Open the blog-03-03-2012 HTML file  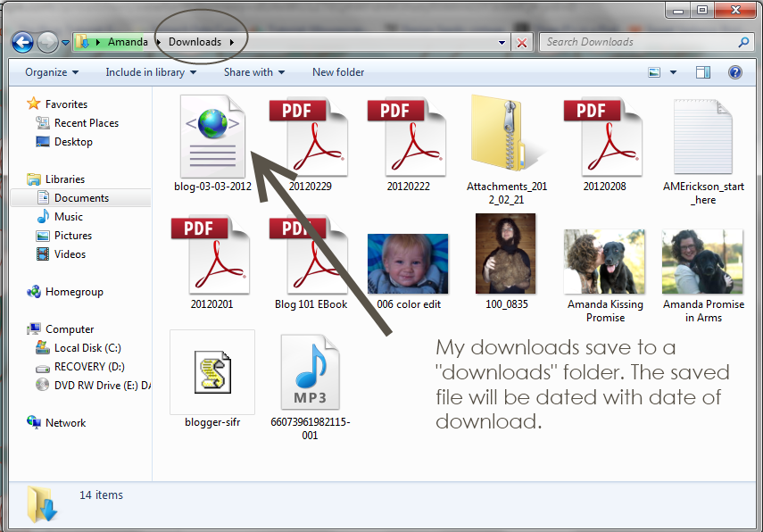pos(212,137)
